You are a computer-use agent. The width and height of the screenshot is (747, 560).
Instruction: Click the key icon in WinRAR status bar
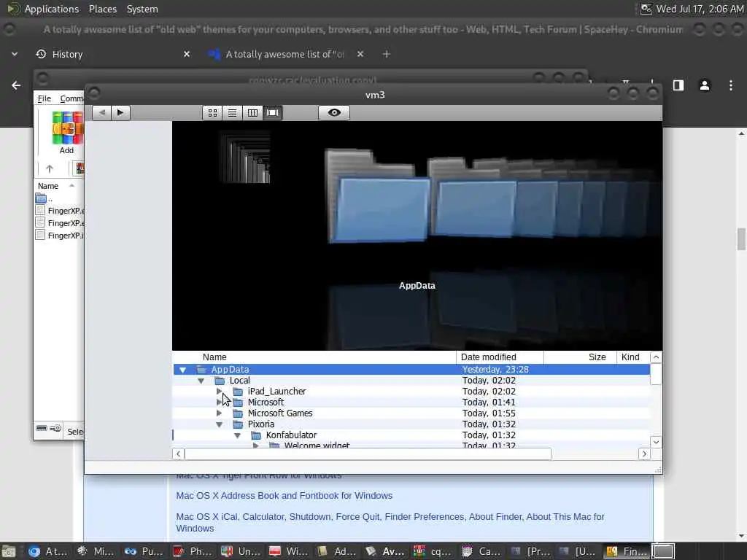pyautogui.click(x=55, y=428)
